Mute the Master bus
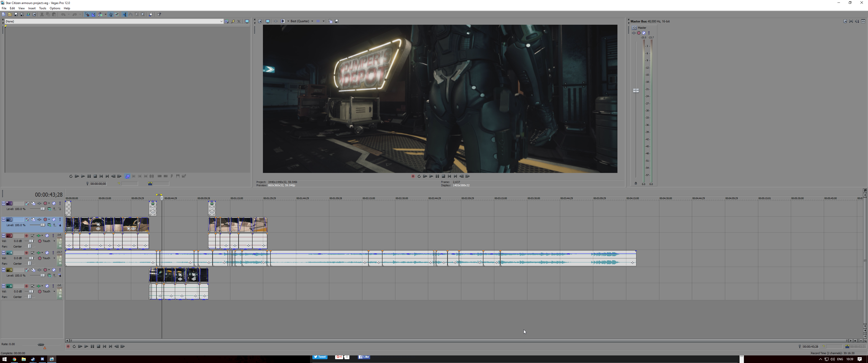This screenshot has width=868, height=363. (x=644, y=33)
